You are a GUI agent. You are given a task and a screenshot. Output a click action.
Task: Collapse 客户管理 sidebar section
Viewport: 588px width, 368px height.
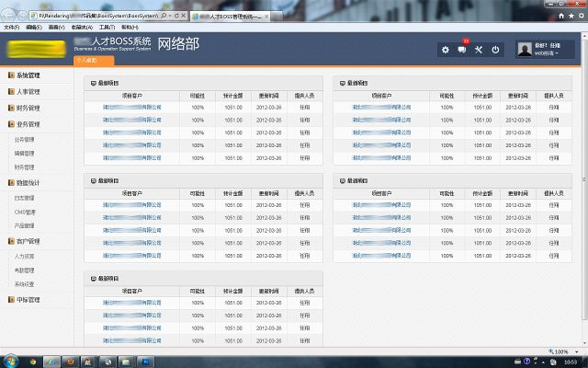point(28,241)
